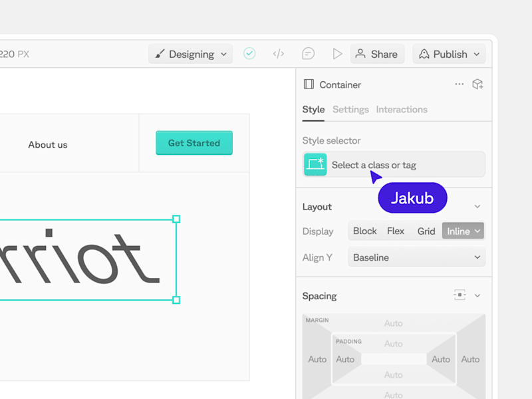Click the Share button
Image resolution: width=532 pixels, height=399 pixels.
[x=377, y=54]
